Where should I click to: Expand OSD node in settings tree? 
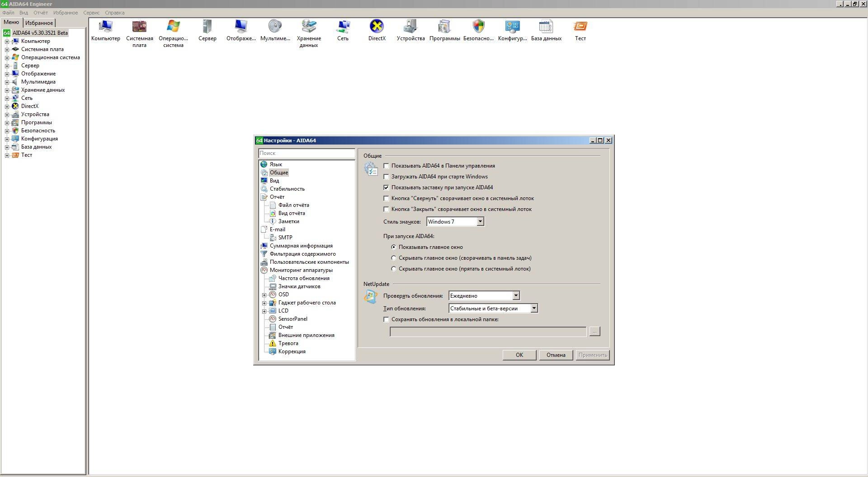[x=264, y=295]
